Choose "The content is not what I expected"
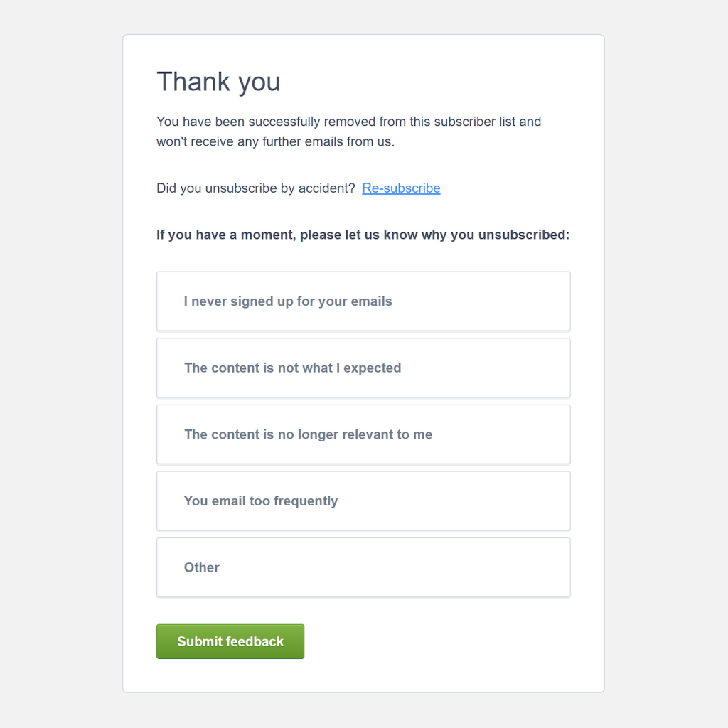This screenshot has height=728, width=728. point(363,368)
